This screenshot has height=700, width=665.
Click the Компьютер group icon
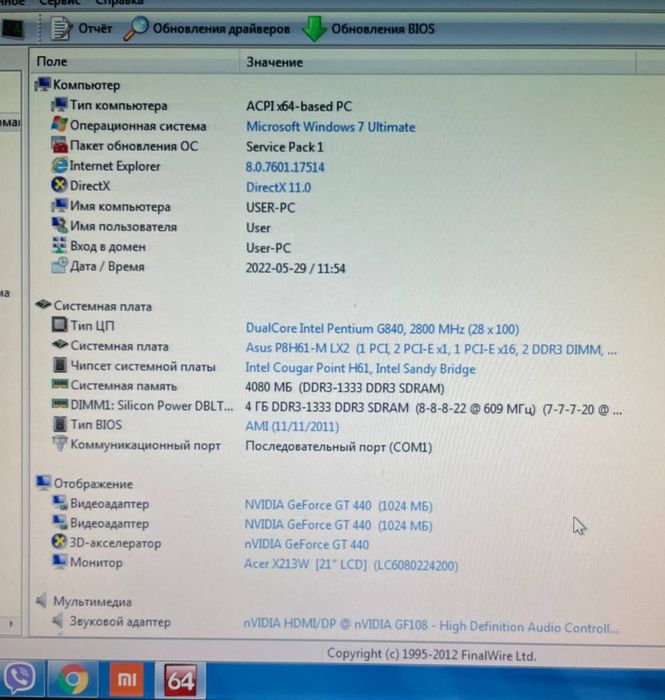tap(43, 84)
